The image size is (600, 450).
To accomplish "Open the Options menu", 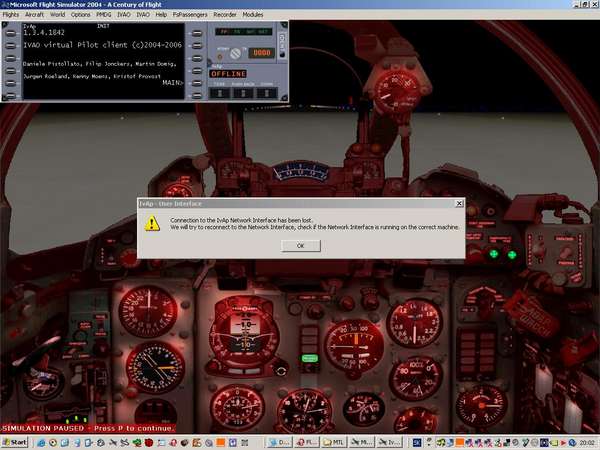I will pyautogui.click(x=80, y=15).
